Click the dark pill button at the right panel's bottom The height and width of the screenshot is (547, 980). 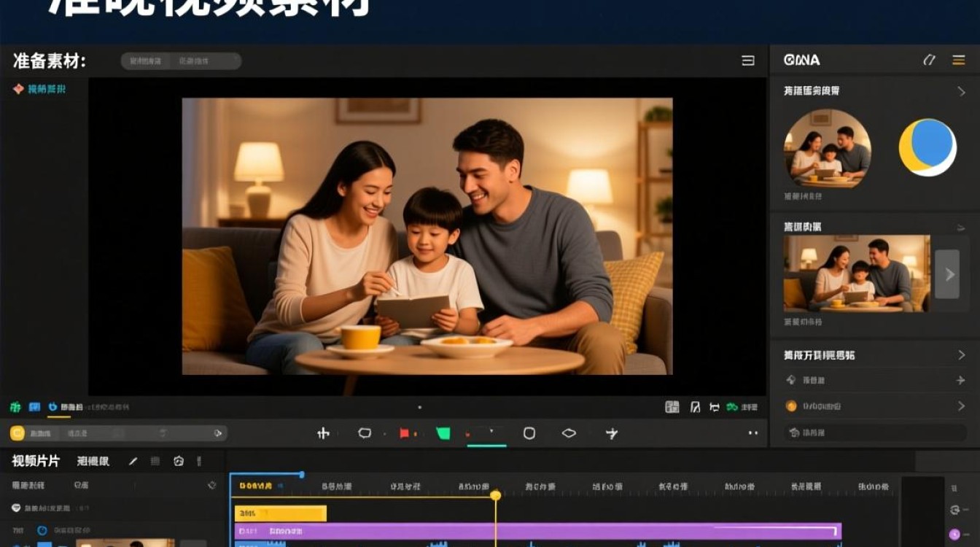[x=876, y=432]
